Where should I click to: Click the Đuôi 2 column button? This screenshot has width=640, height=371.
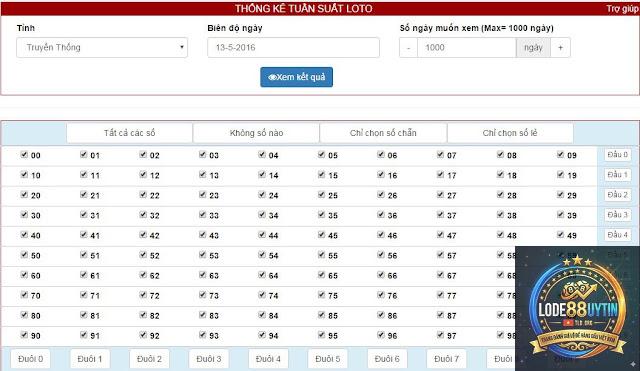[149, 359]
